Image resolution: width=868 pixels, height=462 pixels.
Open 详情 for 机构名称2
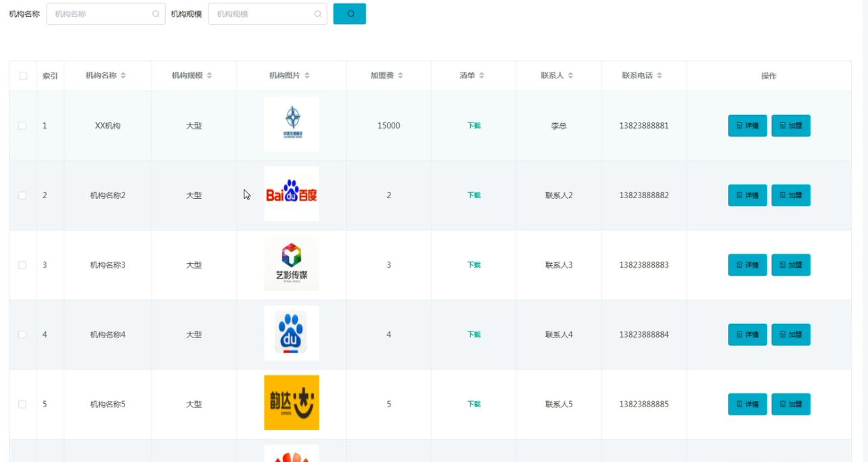748,195
